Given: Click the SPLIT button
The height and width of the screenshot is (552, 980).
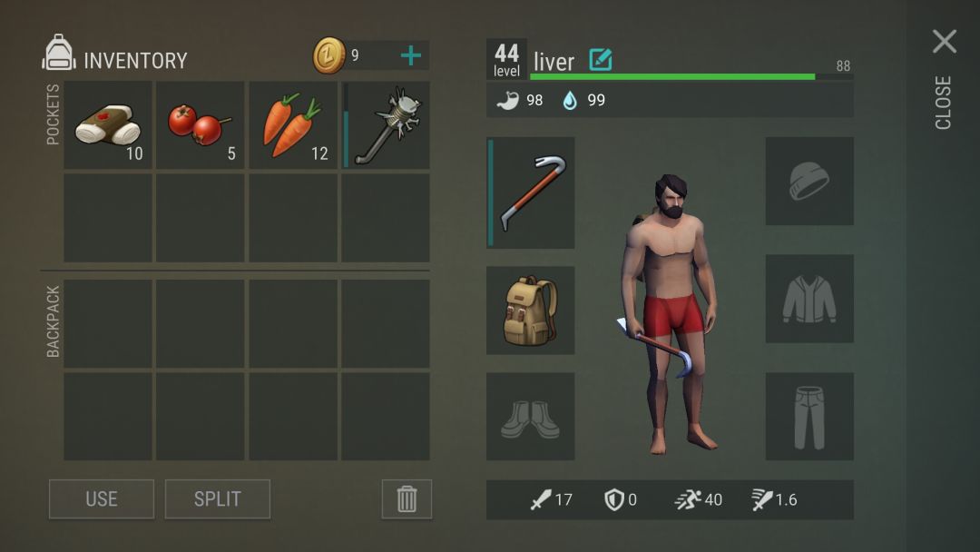Looking at the screenshot, I should point(218,498).
